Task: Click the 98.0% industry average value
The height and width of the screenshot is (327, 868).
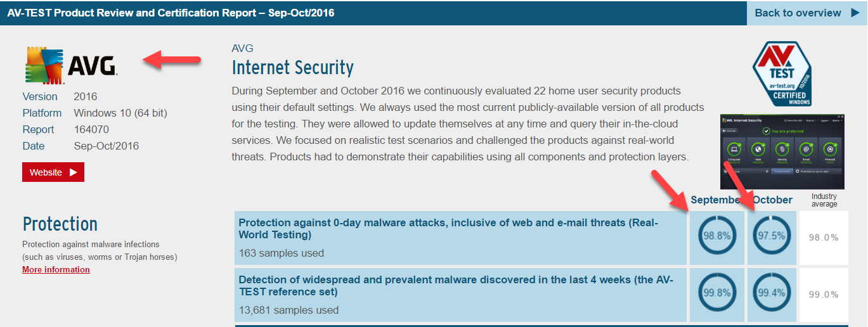Action: point(824,238)
